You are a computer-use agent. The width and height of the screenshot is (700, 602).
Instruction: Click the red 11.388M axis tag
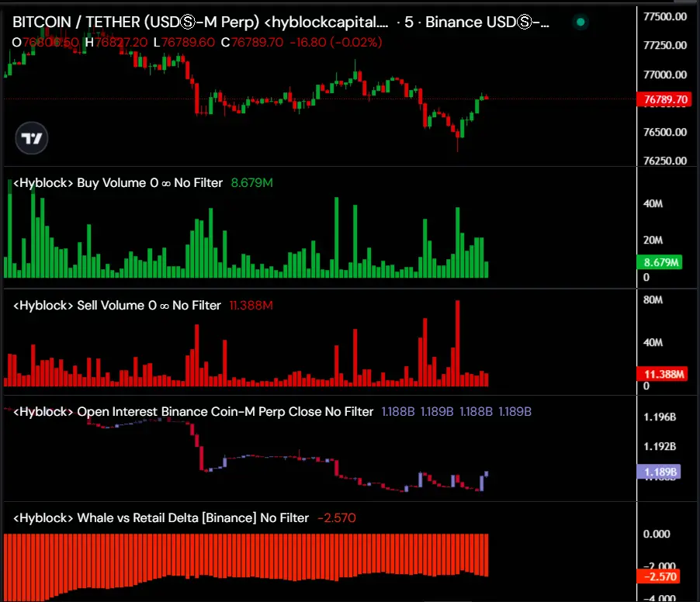[x=663, y=374]
